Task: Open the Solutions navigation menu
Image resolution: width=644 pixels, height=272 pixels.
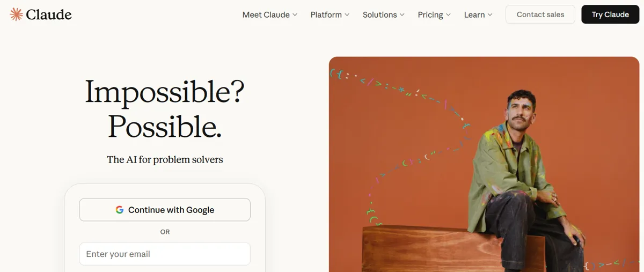Action: pos(379,15)
